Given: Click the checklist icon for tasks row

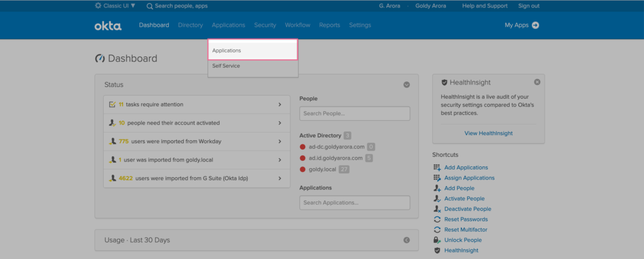Looking at the screenshot, I should click(x=113, y=104).
